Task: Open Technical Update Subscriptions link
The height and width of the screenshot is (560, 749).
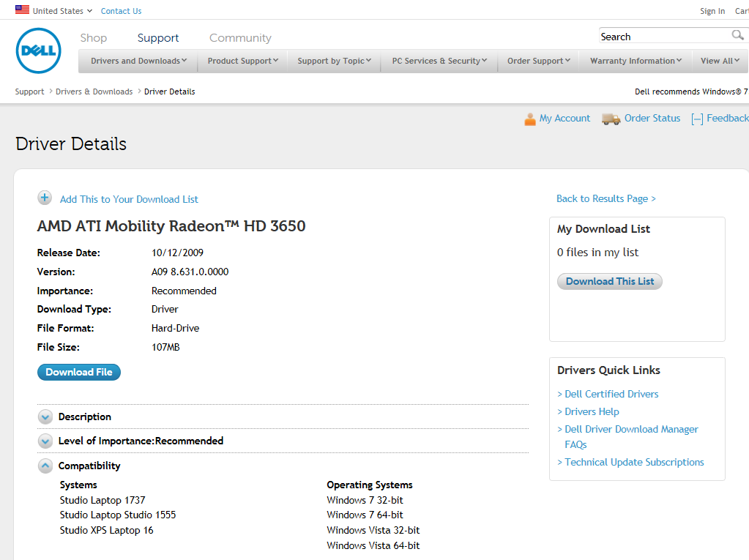Action: [634, 463]
